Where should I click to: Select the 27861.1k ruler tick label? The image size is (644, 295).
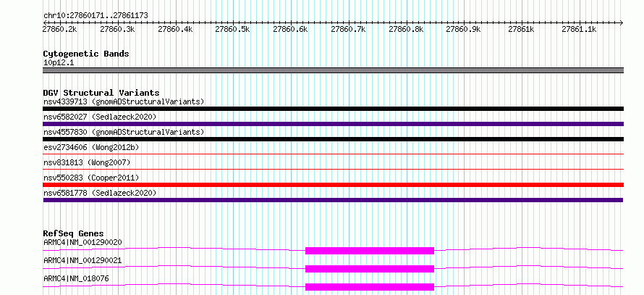click(x=579, y=29)
